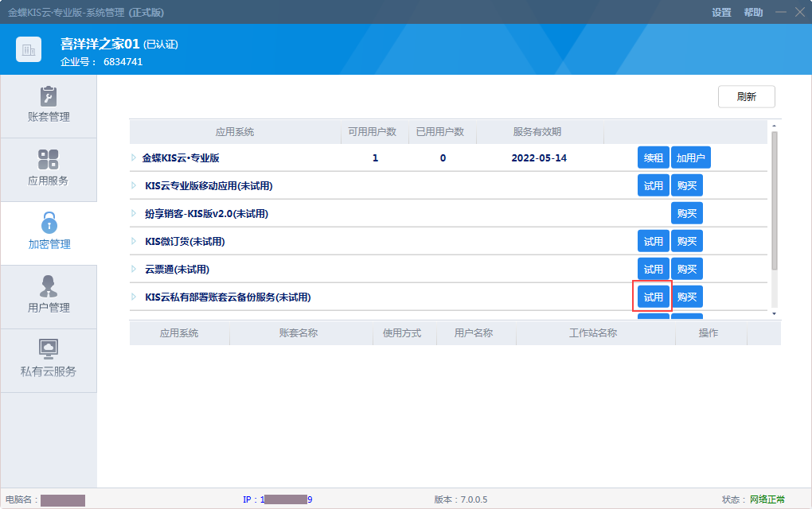Click 加用户 for 金蝶KIS云·专业版

click(690, 157)
